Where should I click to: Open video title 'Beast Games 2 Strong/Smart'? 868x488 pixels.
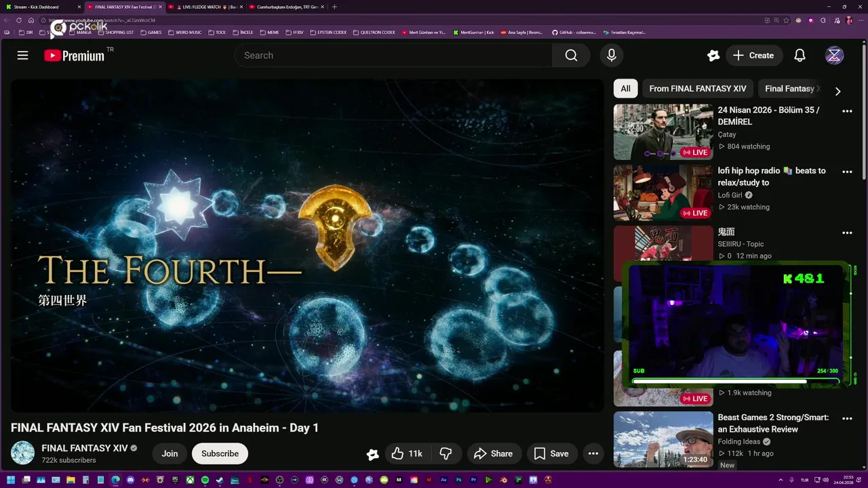tap(773, 424)
